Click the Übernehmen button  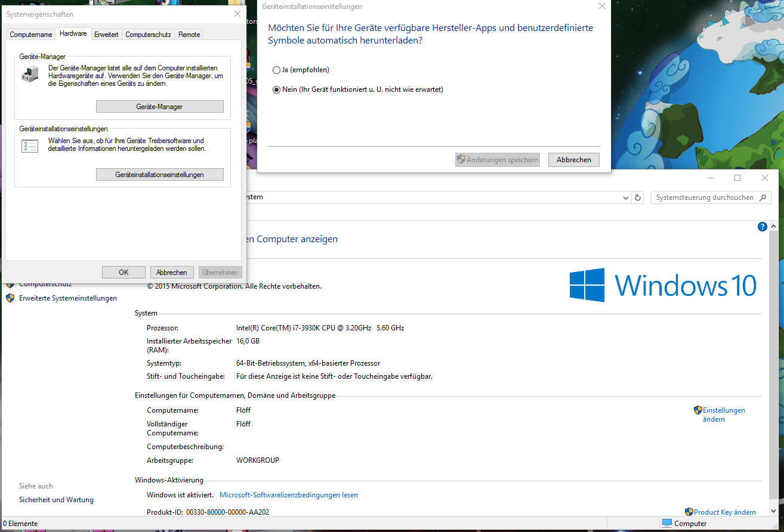220,272
